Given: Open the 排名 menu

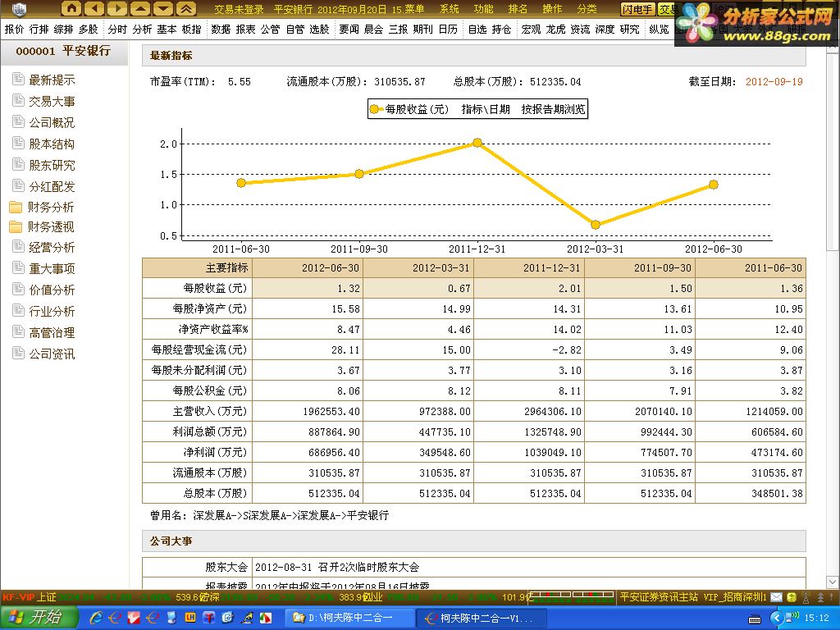Looking at the screenshot, I should (x=518, y=9).
